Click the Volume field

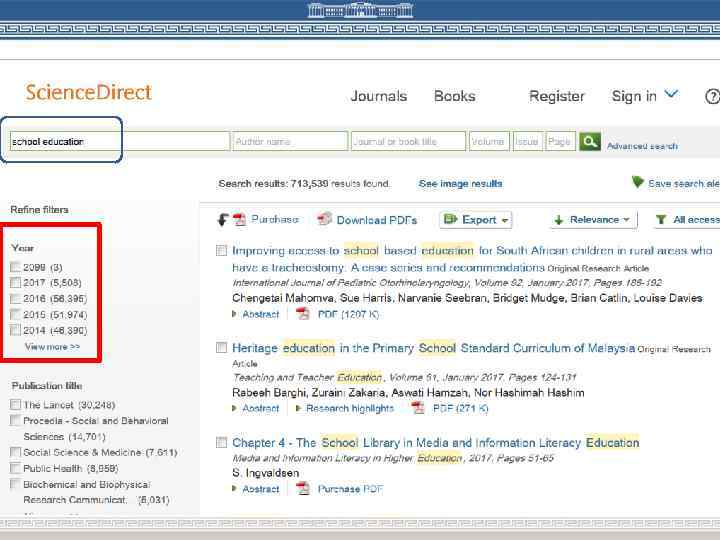coord(489,141)
